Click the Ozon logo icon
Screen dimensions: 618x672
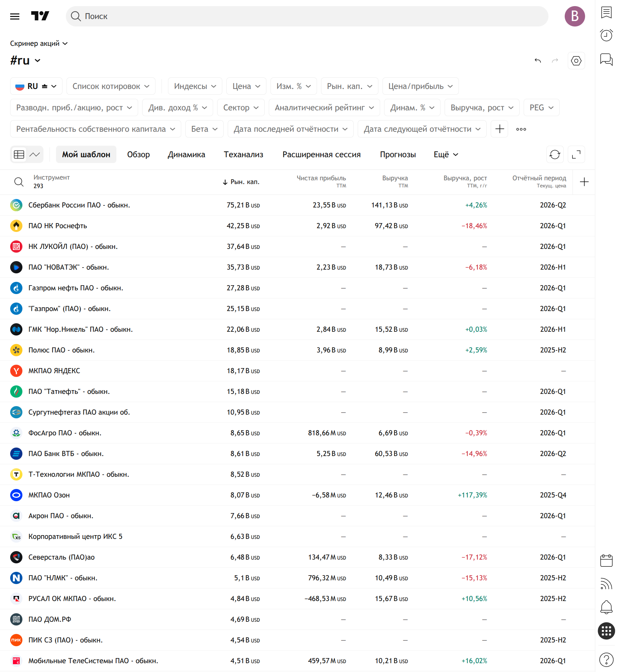(16, 495)
